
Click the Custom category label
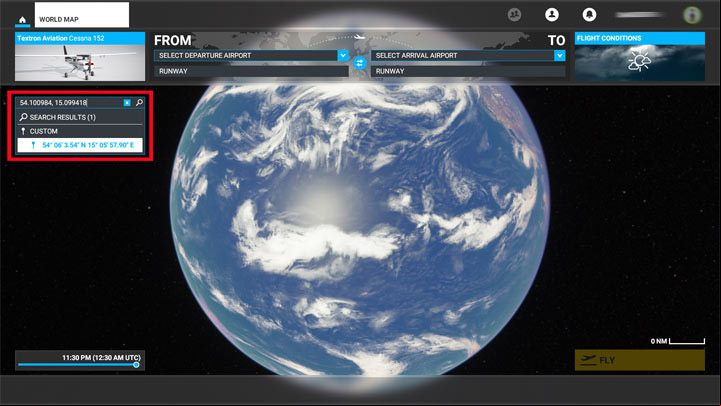(x=44, y=131)
